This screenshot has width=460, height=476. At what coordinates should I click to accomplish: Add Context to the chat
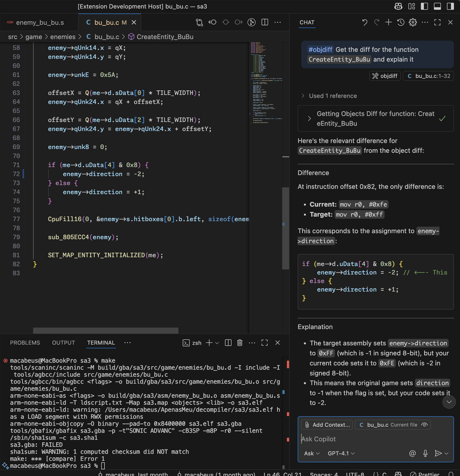327,425
